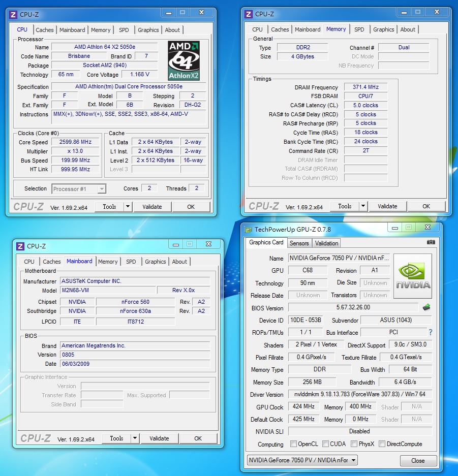Click CPU-Z title icon in Mainboard window
Screen dimensions: 458x476
coord(20,246)
